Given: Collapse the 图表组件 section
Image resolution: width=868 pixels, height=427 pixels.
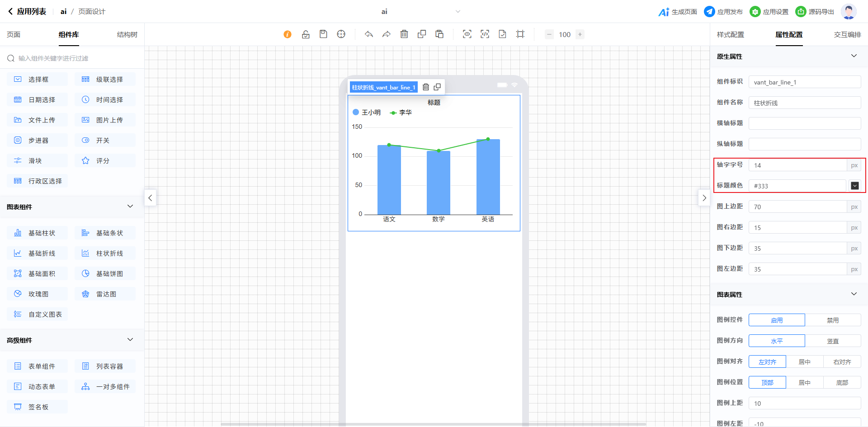Looking at the screenshot, I should 130,206.
